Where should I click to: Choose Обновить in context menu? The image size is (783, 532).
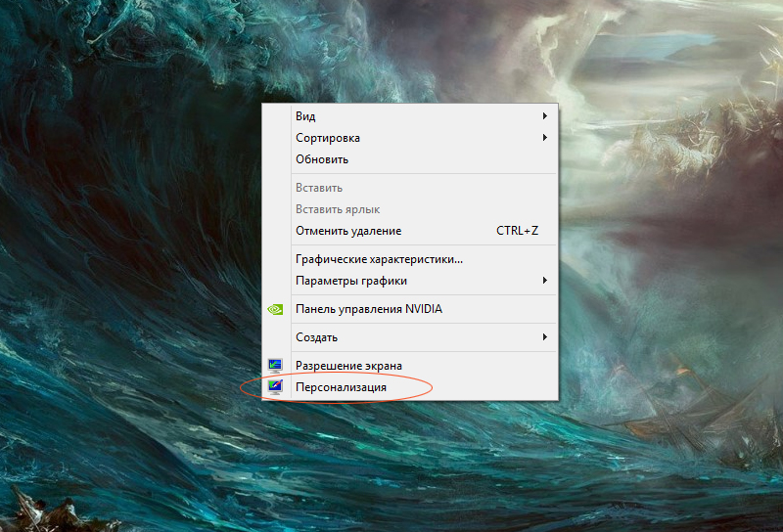click(x=409, y=159)
